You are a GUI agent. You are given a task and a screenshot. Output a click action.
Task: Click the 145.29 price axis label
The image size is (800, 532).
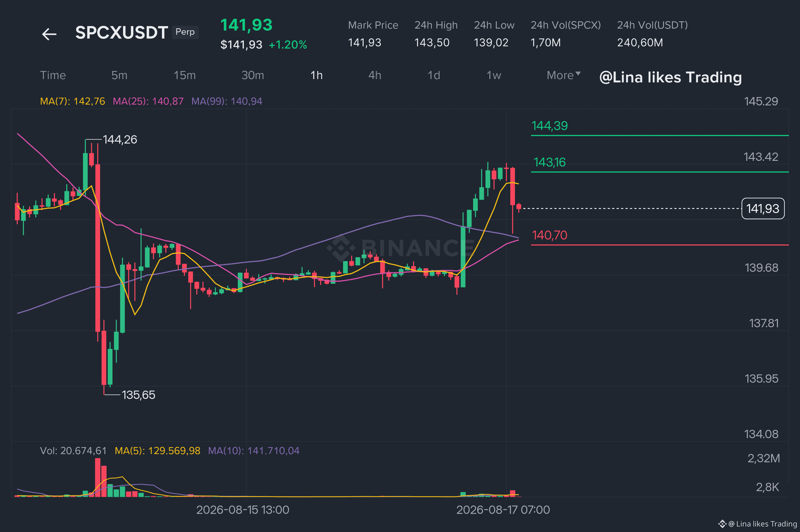(x=761, y=101)
